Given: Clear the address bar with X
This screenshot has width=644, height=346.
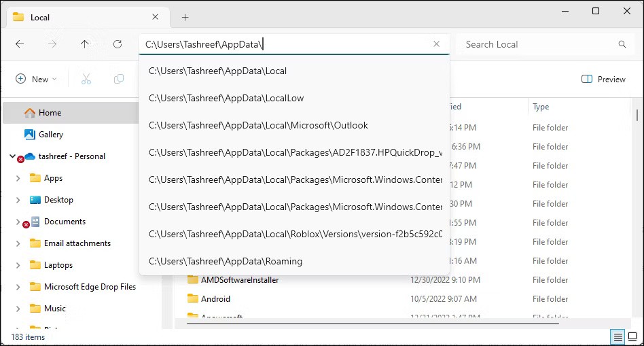Looking at the screenshot, I should tap(436, 44).
